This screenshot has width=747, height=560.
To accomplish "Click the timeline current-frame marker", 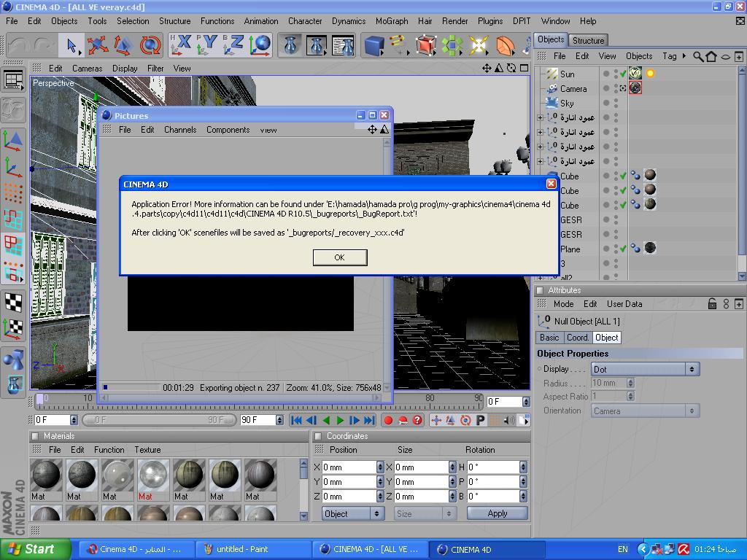I will pyautogui.click(x=40, y=398).
